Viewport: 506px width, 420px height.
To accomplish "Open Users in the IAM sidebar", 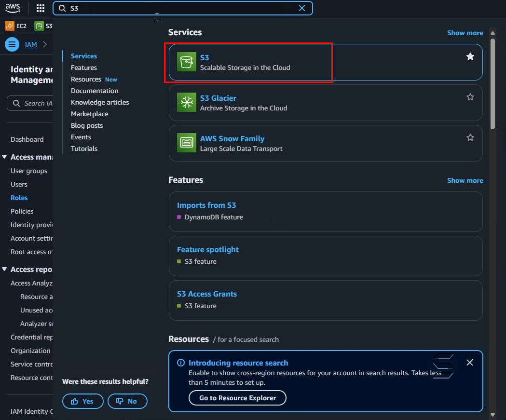I will (19, 185).
